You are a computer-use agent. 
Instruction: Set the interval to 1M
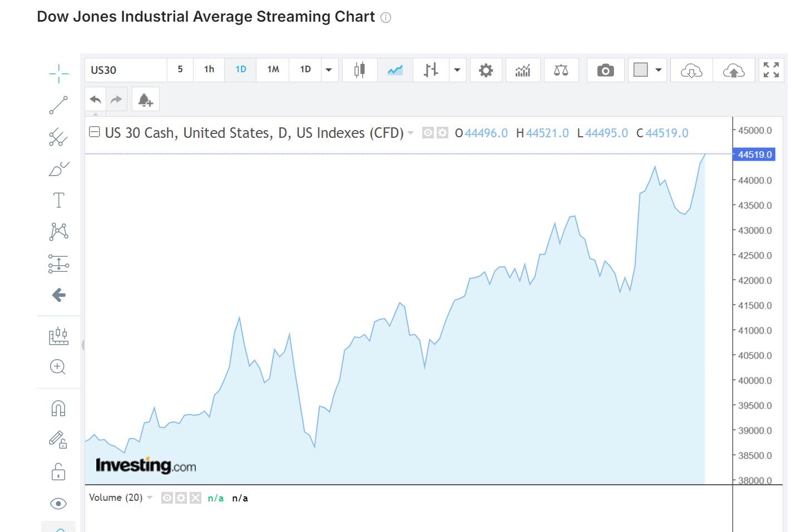(x=273, y=69)
